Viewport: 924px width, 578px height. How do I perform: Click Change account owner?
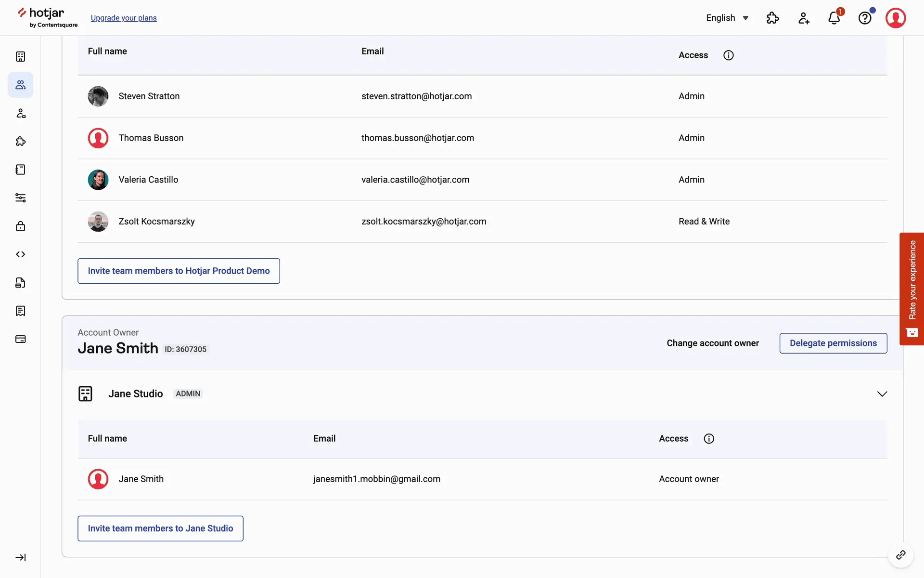point(713,343)
